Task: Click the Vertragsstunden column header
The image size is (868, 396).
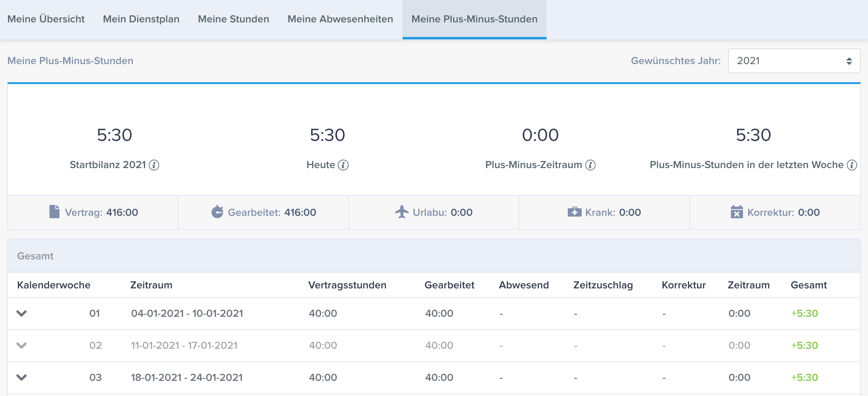Action: tap(347, 285)
